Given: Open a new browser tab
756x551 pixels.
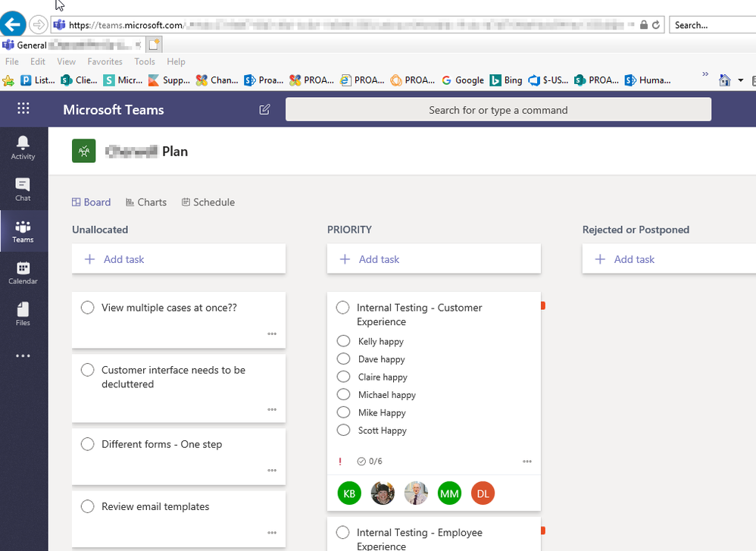Looking at the screenshot, I should tap(154, 45).
